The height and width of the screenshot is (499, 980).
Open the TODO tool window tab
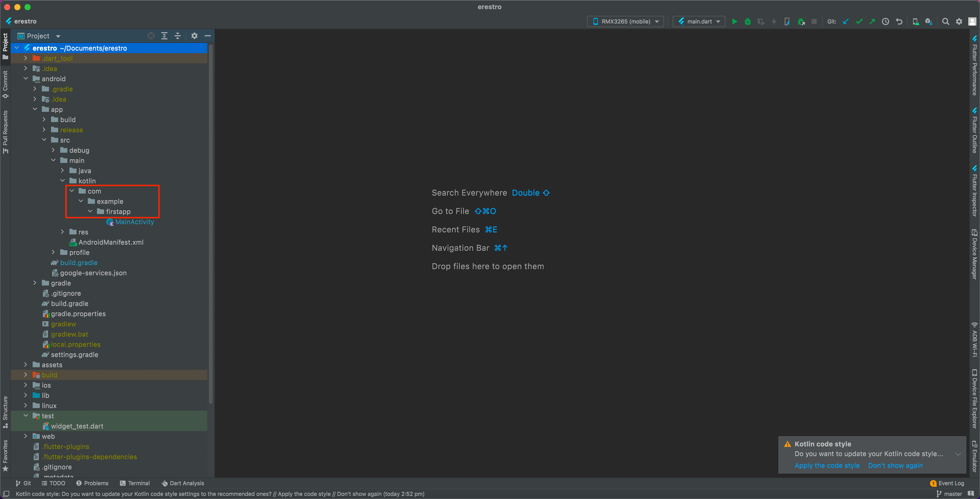click(53, 483)
